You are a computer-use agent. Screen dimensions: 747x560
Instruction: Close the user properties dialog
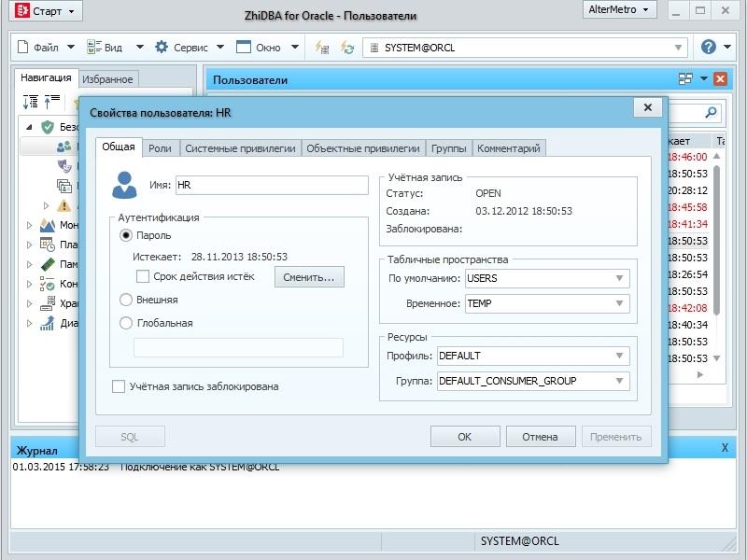647,107
